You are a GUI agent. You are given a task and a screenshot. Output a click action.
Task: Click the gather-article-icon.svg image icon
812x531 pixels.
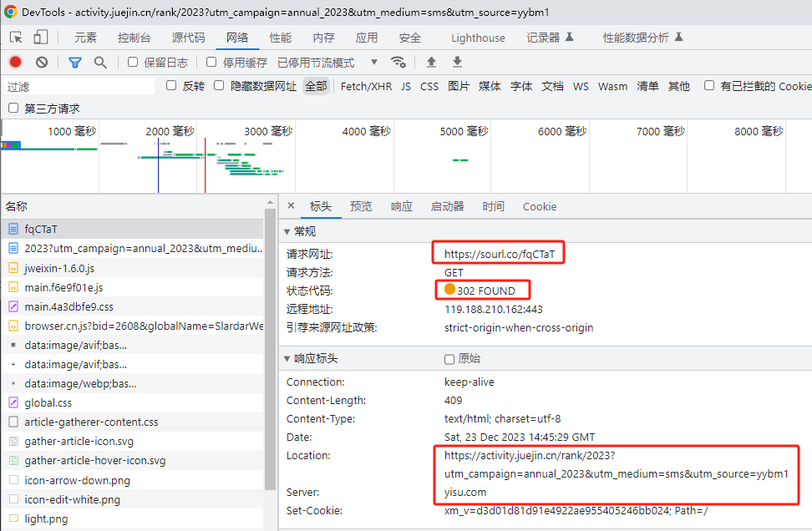coord(13,441)
